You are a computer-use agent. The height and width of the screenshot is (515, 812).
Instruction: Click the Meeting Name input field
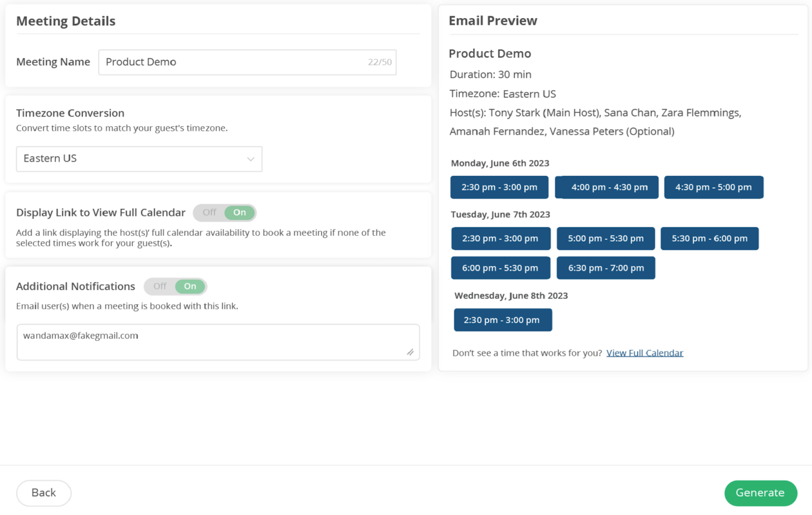tap(233, 62)
